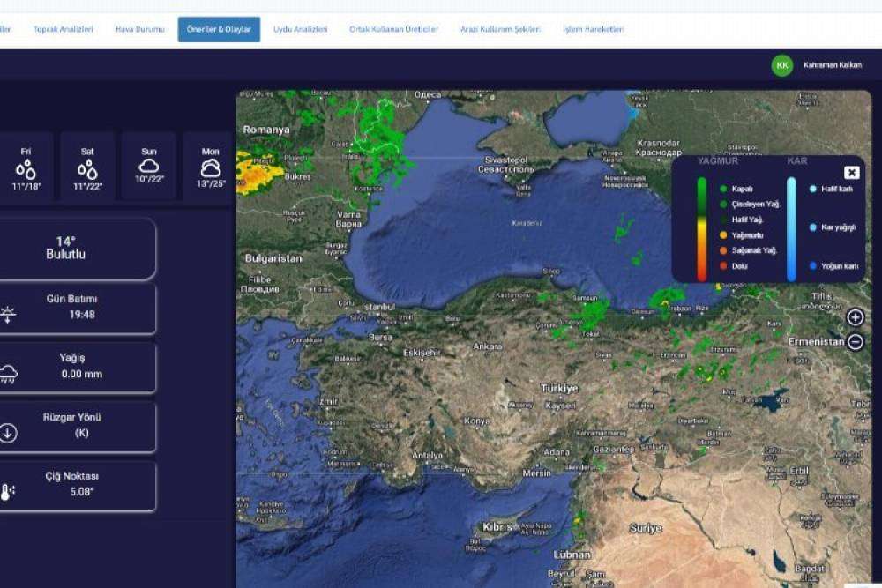Click the wind direction arrow icon

coord(8,433)
